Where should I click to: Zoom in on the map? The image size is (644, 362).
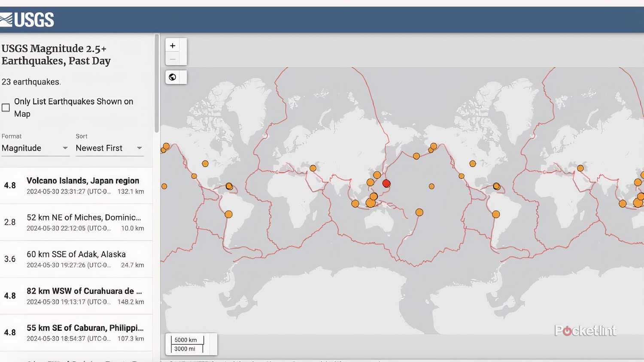pyautogui.click(x=173, y=46)
